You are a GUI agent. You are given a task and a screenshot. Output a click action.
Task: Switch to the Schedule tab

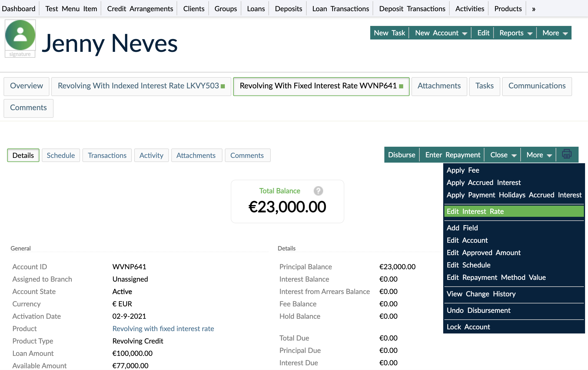pos(61,155)
